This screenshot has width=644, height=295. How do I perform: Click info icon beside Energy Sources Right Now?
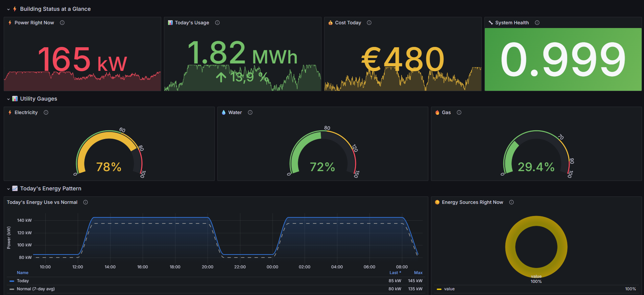(511, 202)
